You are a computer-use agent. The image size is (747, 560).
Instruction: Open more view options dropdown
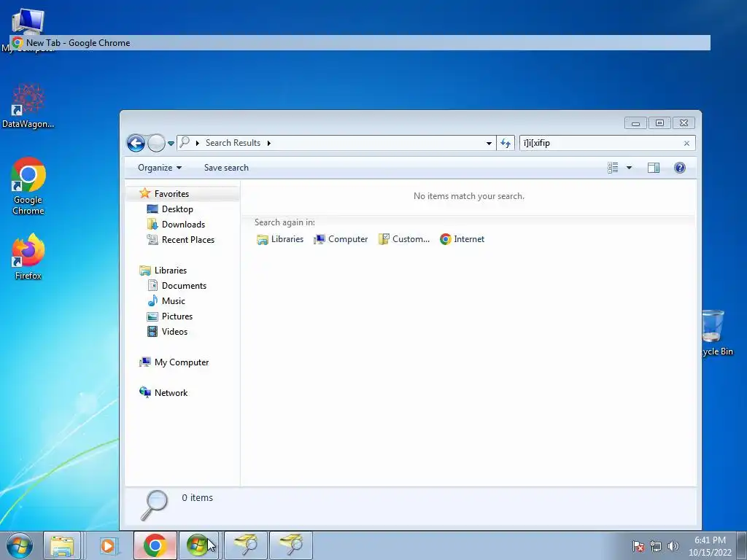[x=629, y=168]
